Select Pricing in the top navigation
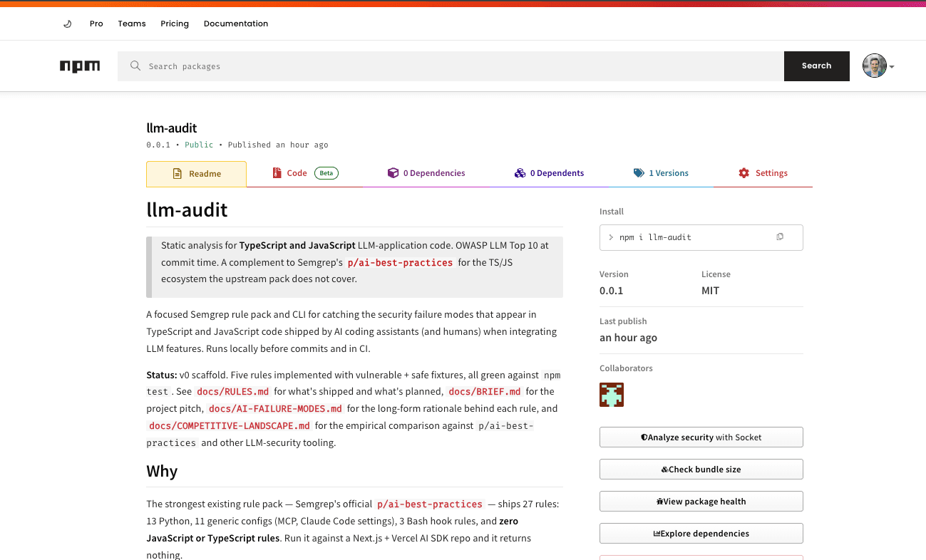Viewport: 926px width, 560px height. tap(175, 23)
